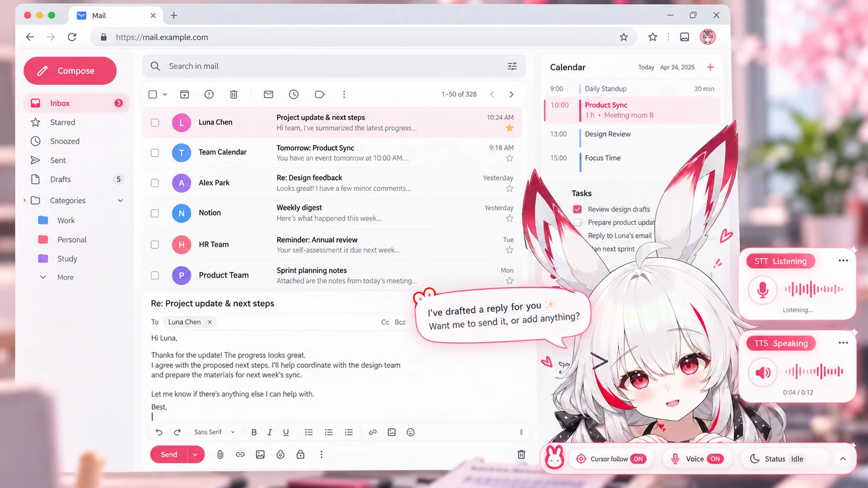Collapse the Categories section chevron
Image resolution: width=868 pixels, height=488 pixels.
(120, 201)
